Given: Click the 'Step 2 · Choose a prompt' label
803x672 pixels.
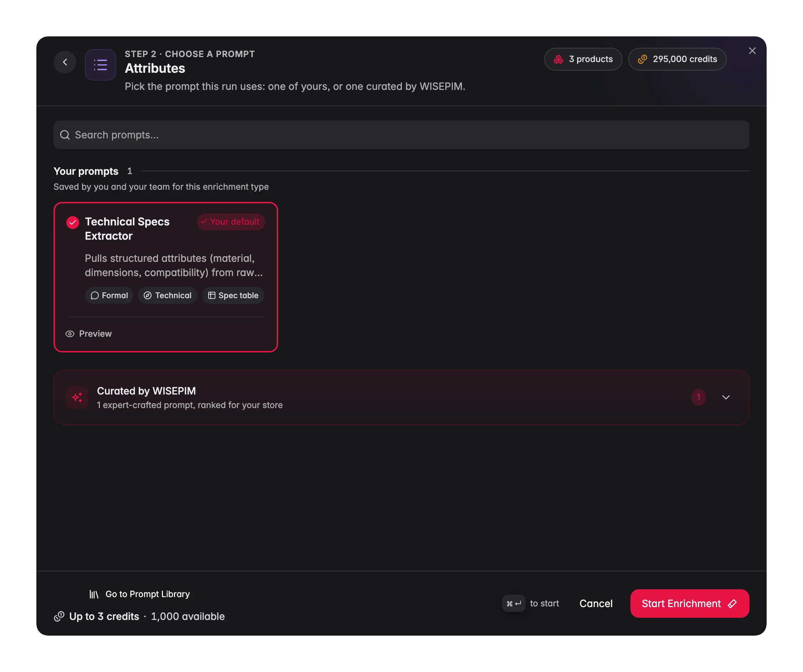Looking at the screenshot, I should click(190, 54).
